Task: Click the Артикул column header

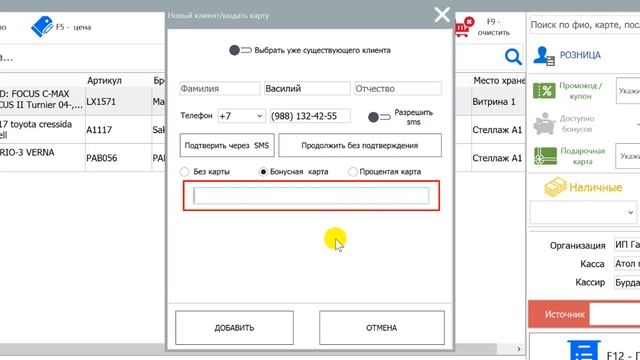Action: (x=104, y=80)
